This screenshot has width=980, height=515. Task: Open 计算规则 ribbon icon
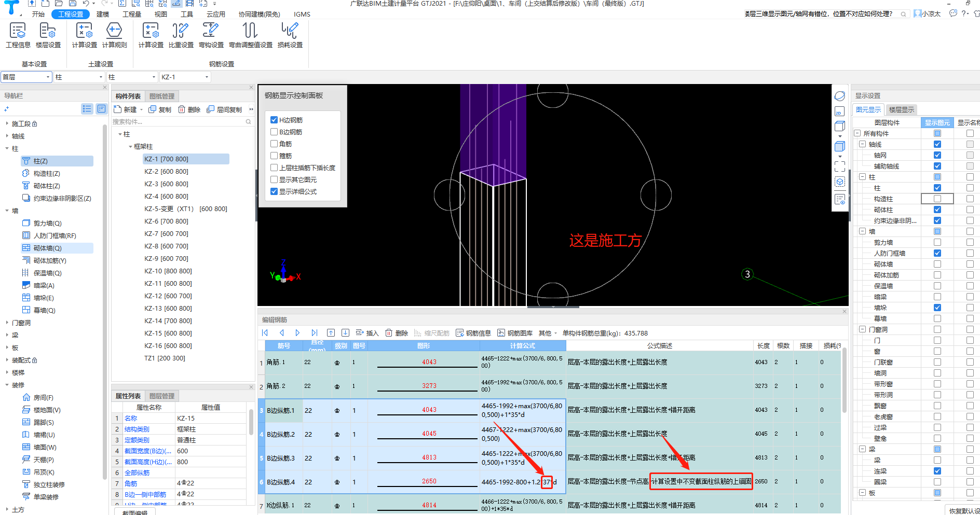115,35
